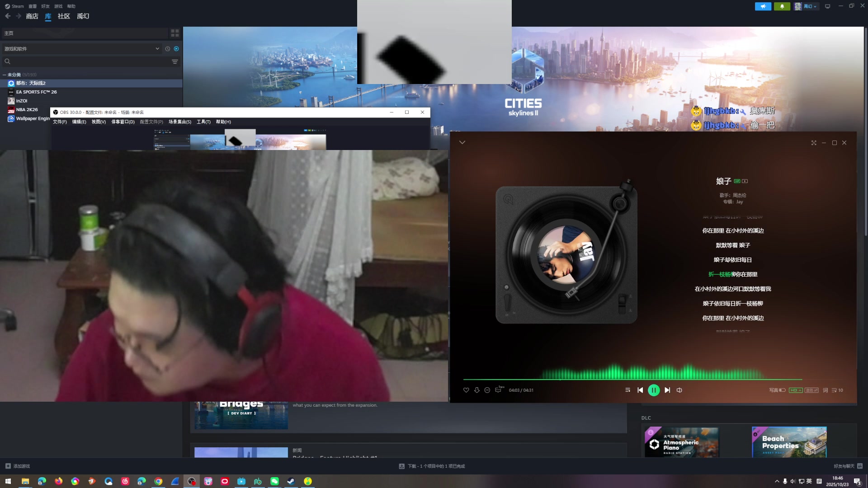Select EA SPORTS FC 26 in library
Screen dimensions: 868x488
[x=36, y=92]
